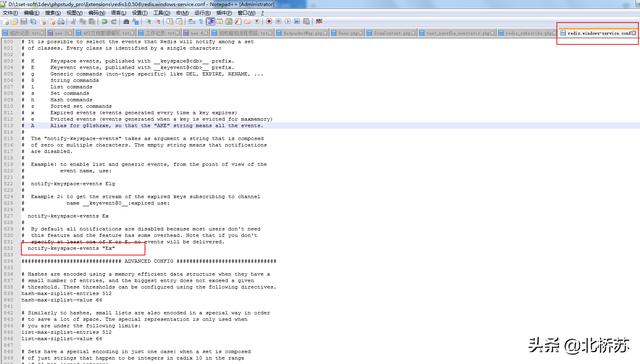
Task: Open the ? help menu
Action: pos(262,13)
